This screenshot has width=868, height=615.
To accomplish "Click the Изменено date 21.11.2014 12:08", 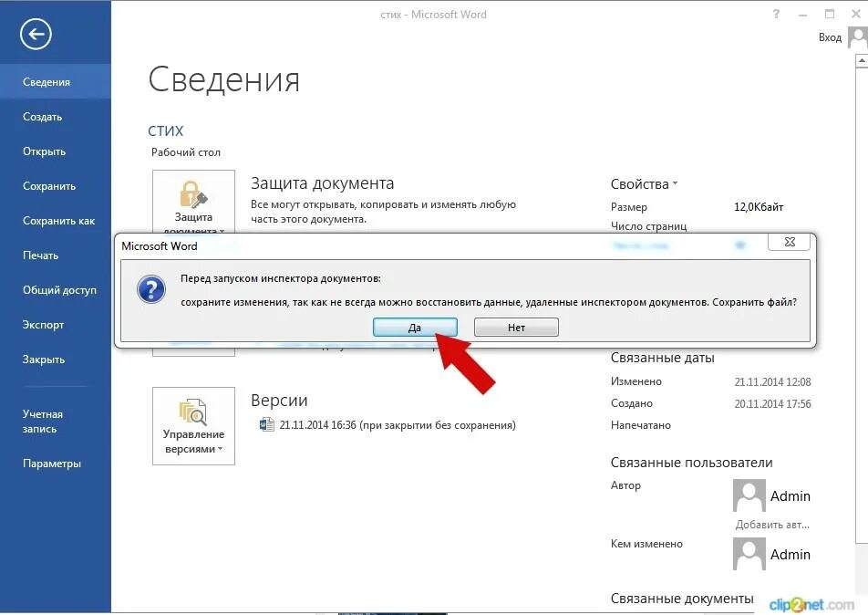I will 772,381.
